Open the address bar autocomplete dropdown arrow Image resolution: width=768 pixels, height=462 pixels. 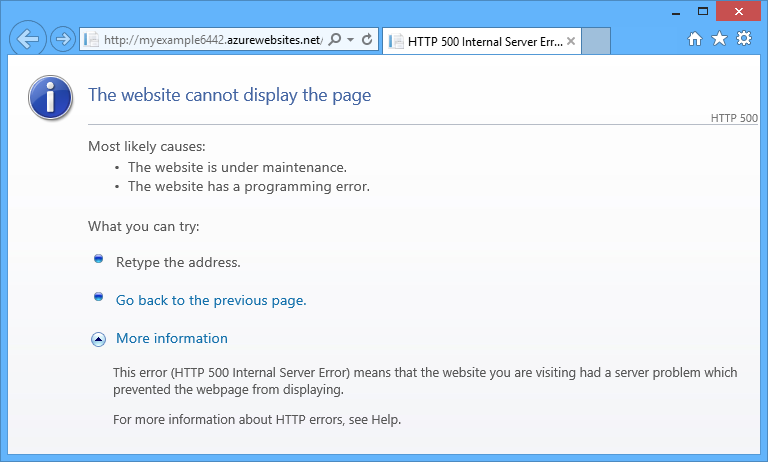click(x=351, y=40)
